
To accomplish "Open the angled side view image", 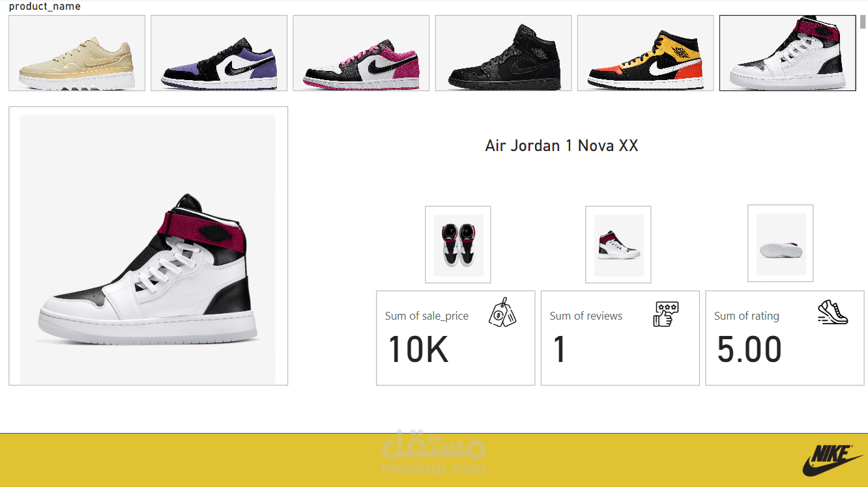I will (618, 245).
